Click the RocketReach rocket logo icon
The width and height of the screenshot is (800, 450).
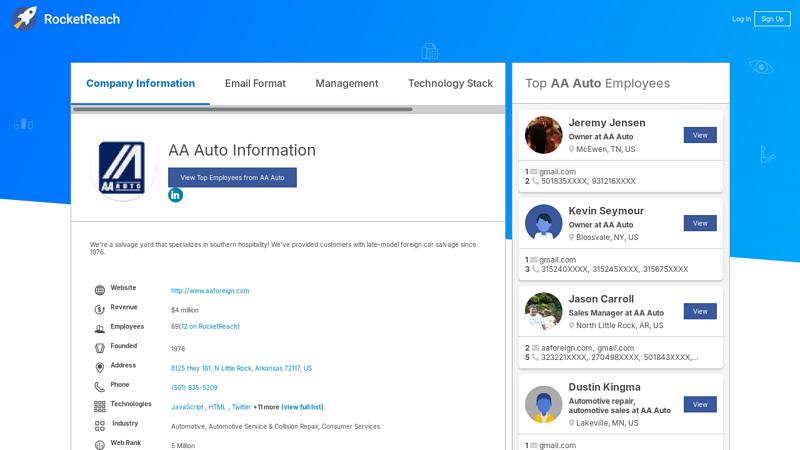(24, 19)
